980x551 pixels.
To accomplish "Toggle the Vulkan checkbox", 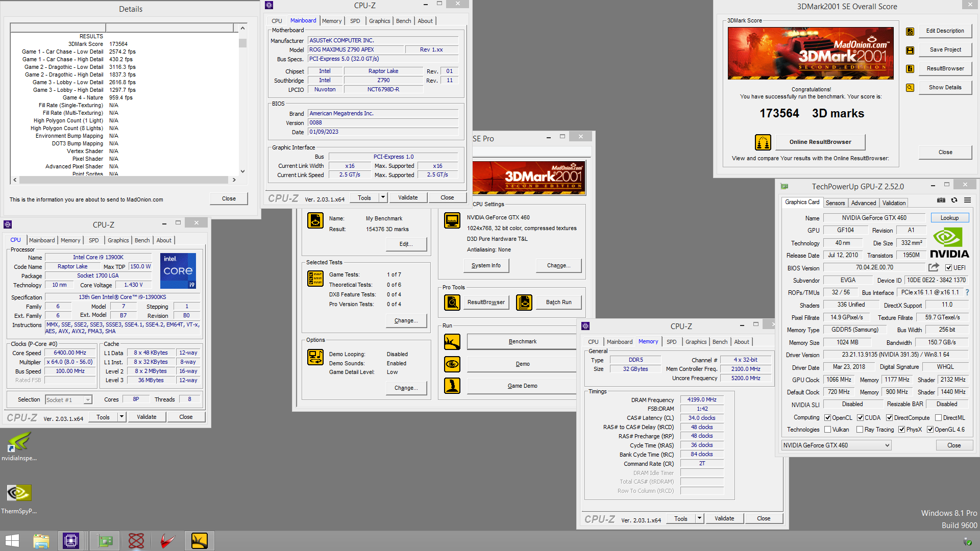I will click(828, 430).
